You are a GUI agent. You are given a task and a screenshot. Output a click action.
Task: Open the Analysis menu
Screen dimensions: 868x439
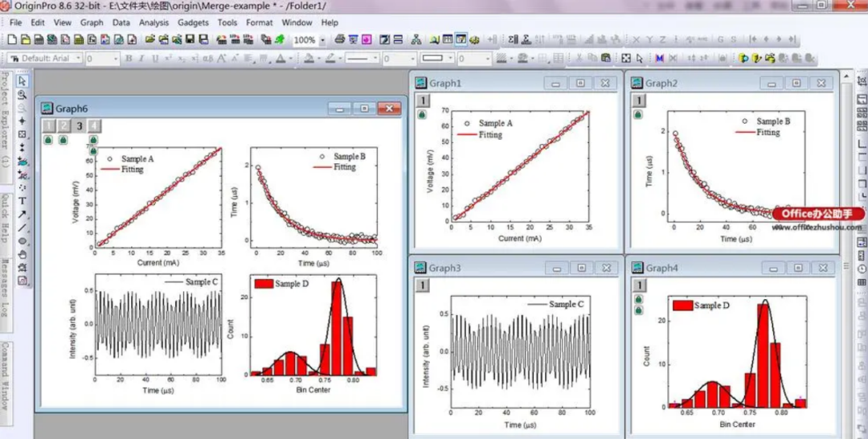(x=154, y=23)
